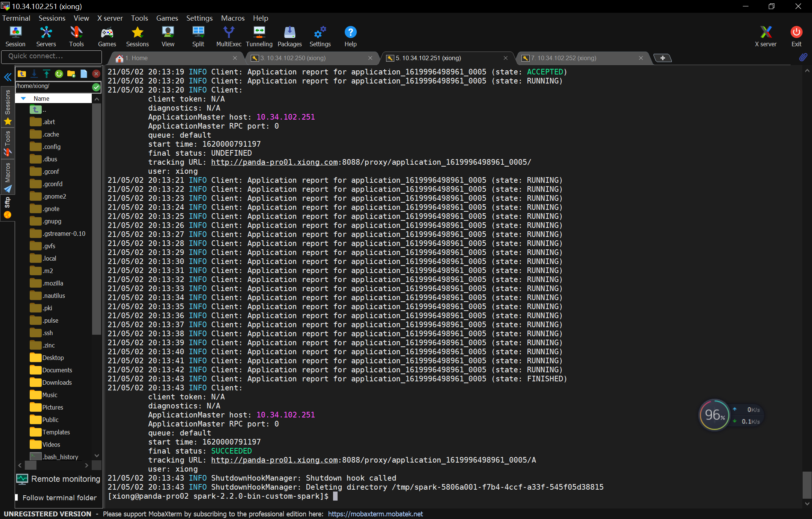Image resolution: width=812 pixels, height=519 pixels.
Task: Click the SFTP refresh folder icon
Action: tap(59, 74)
